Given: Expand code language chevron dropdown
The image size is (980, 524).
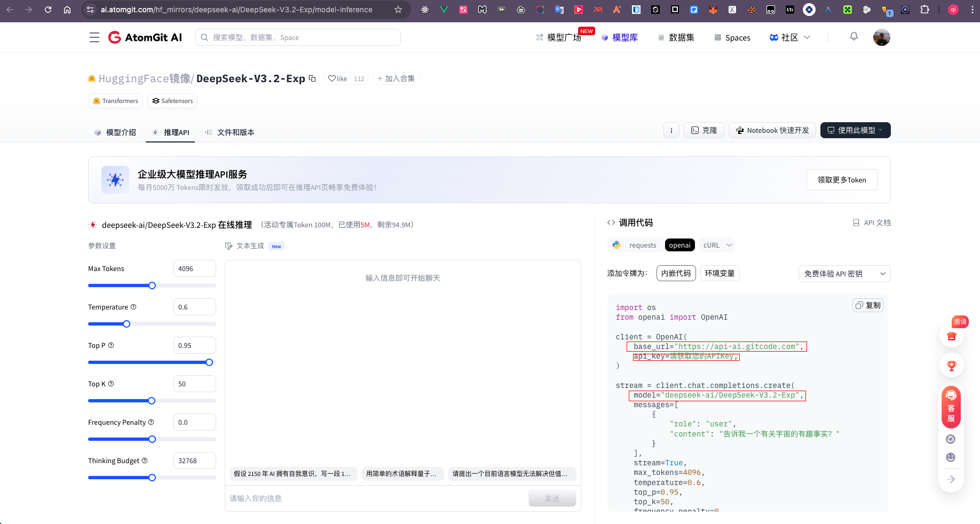Looking at the screenshot, I should [729, 245].
